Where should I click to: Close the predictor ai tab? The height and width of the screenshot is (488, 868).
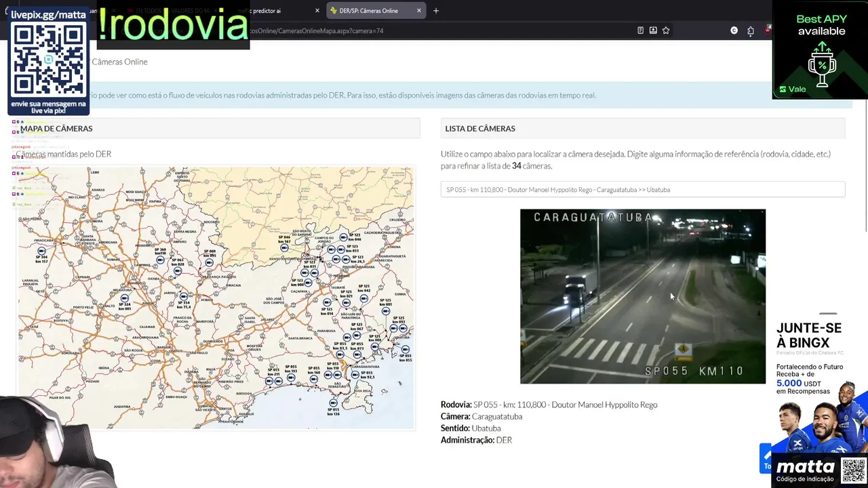tap(317, 11)
